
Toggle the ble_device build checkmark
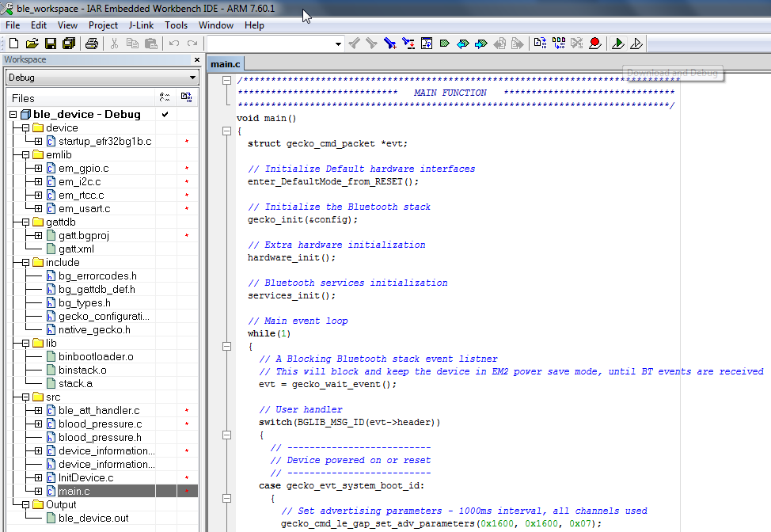(x=165, y=115)
